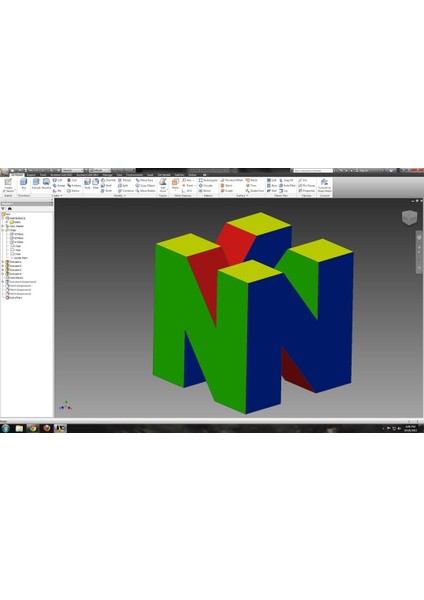424x600 pixels.
Task: Choose the Snap Fit tool
Action: click(x=287, y=180)
